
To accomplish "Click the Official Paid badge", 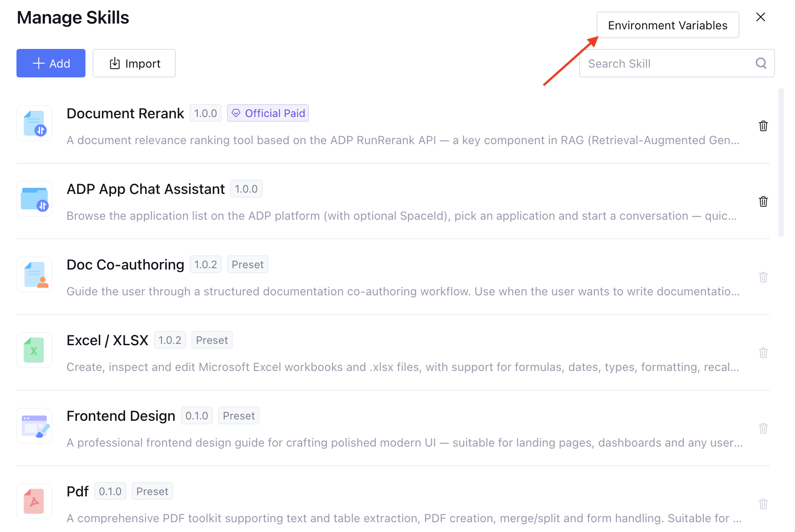I will 268,113.
